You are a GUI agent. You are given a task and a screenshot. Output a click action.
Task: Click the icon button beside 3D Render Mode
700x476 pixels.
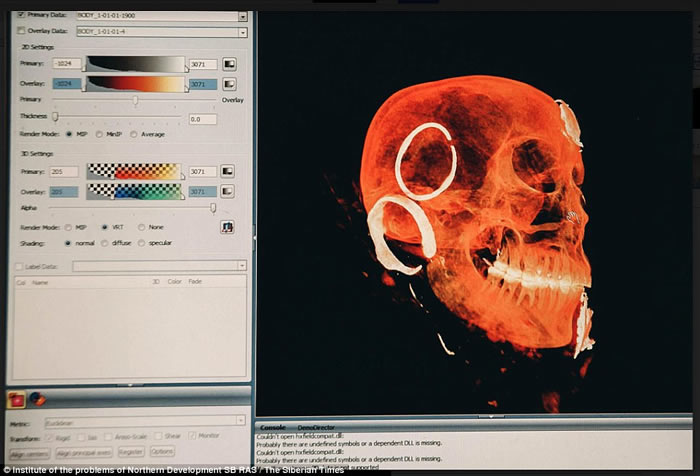(x=228, y=227)
